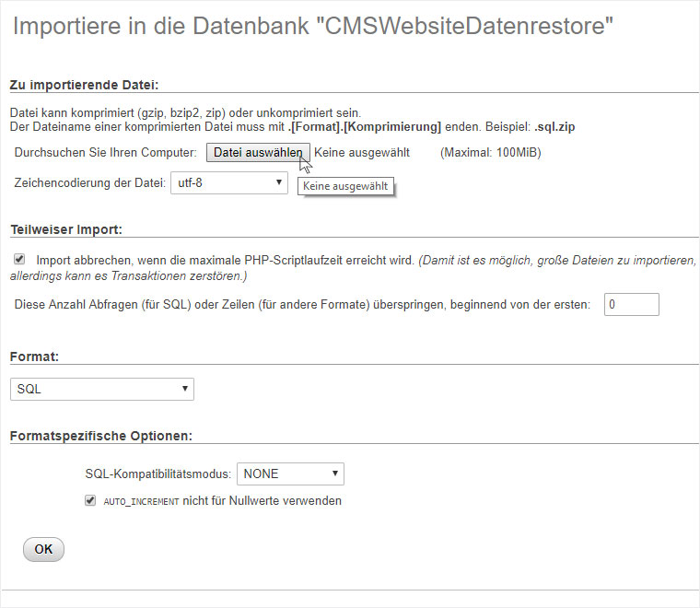Click Keine ausgewählt text beside file button

(x=362, y=153)
